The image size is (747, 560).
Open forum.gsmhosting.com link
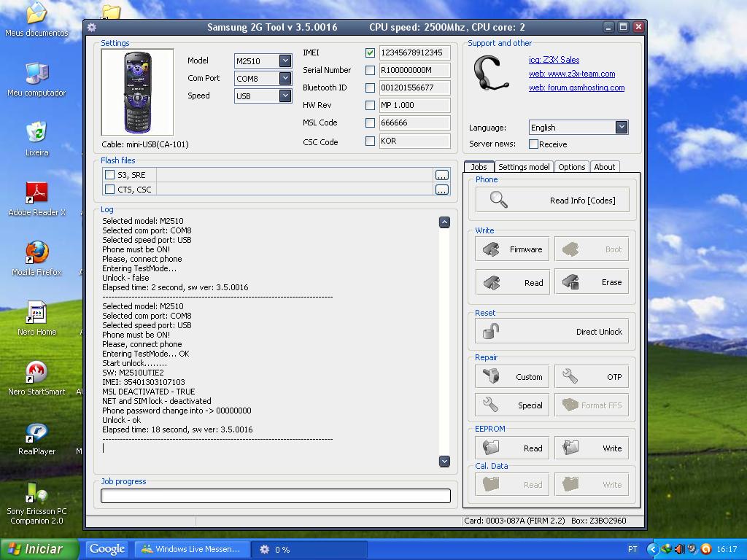(576, 87)
